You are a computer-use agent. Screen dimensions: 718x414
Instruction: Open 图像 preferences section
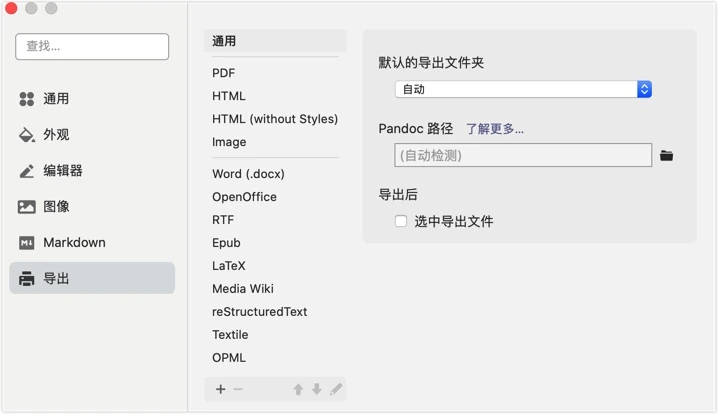tap(92, 207)
